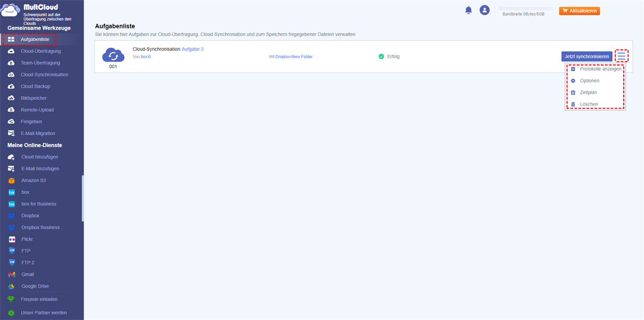The image size is (644, 320).
Task: Click the FTP 2 icon
Action: (x=11, y=263)
